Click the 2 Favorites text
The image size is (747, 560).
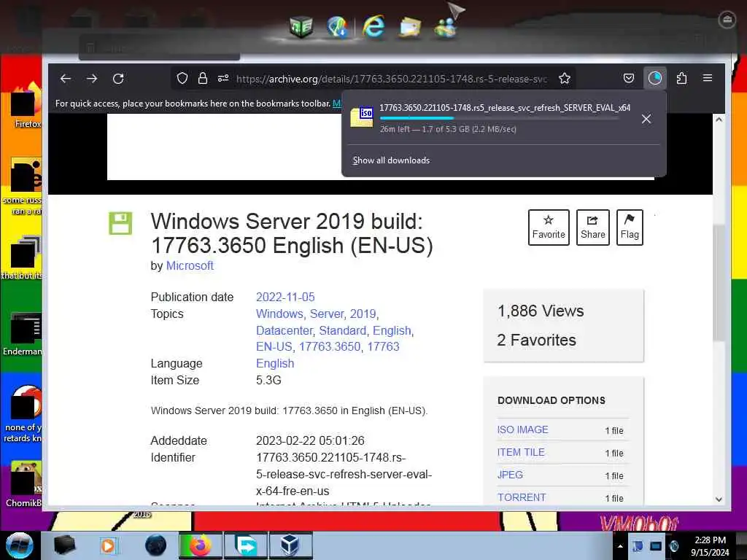(x=536, y=340)
